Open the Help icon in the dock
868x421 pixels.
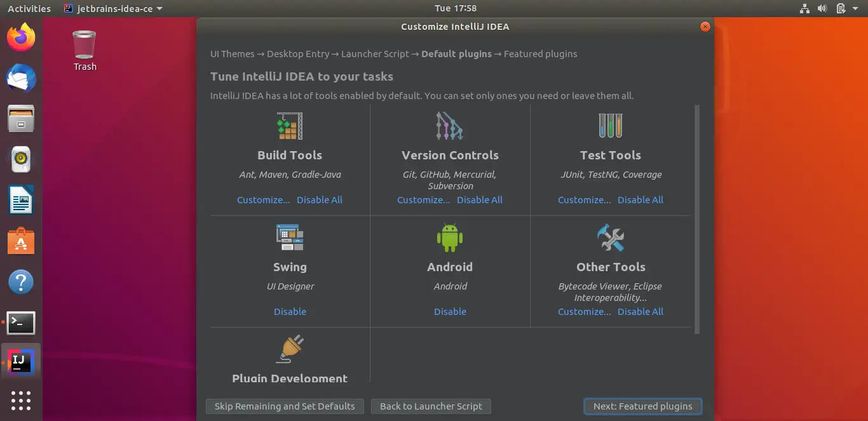[x=21, y=282]
